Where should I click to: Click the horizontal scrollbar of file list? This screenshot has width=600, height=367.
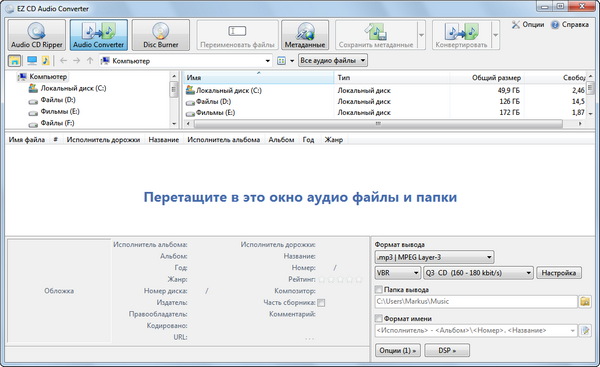378,124
